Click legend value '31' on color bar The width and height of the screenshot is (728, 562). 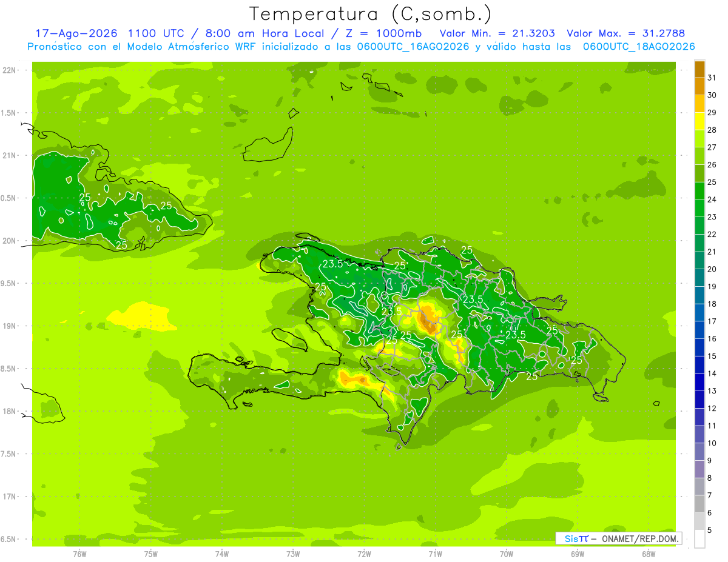(712, 78)
